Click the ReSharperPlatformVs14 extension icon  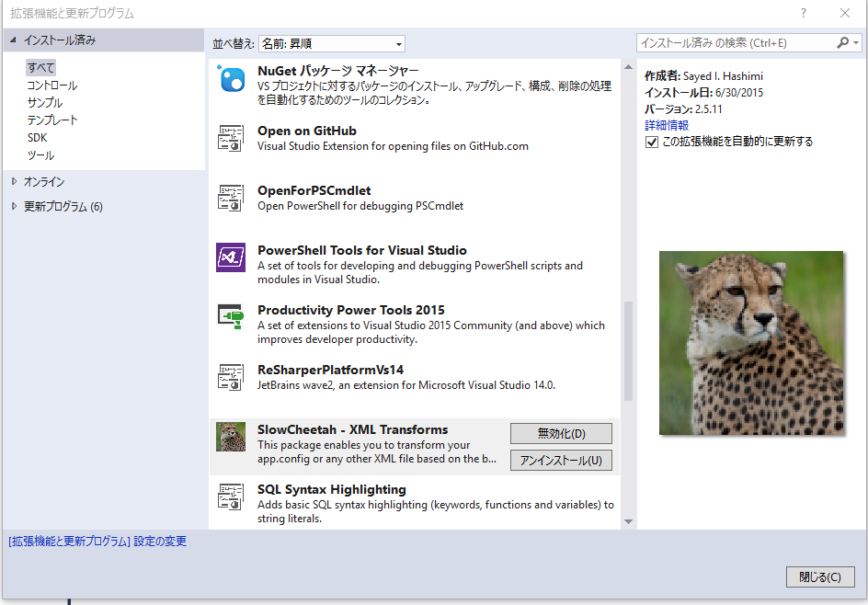(x=231, y=378)
